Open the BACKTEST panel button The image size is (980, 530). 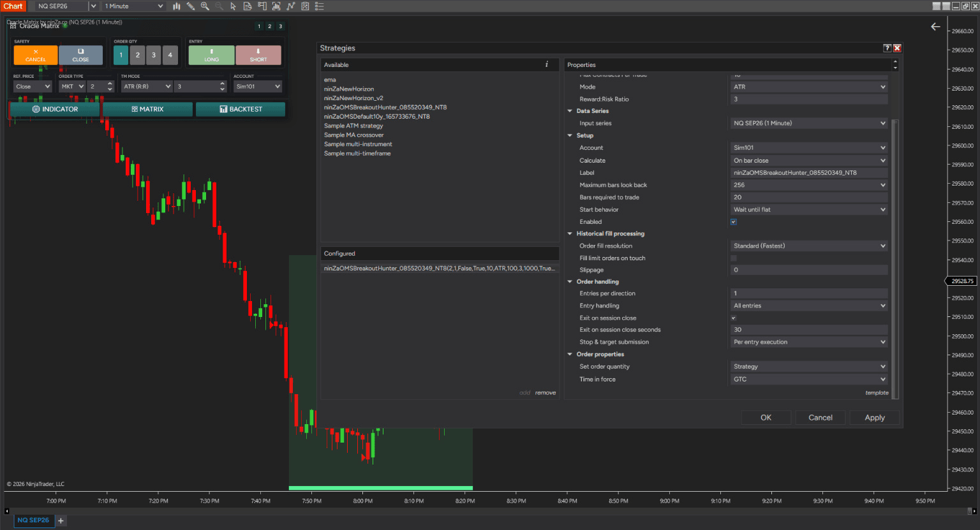tap(241, 109)
